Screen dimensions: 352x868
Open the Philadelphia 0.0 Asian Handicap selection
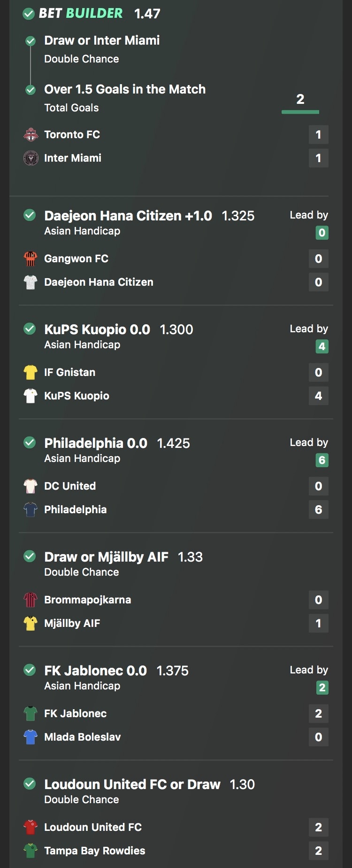(x=96, y=443)
